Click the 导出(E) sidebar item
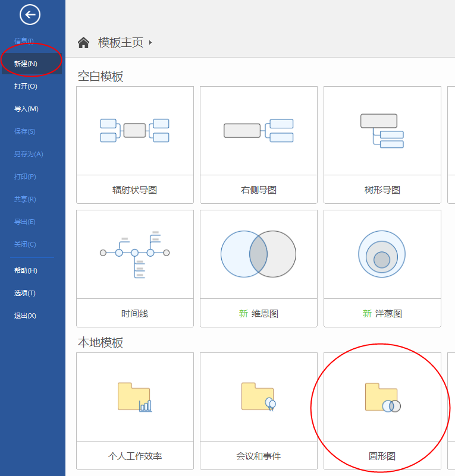 tap(25, 222)
